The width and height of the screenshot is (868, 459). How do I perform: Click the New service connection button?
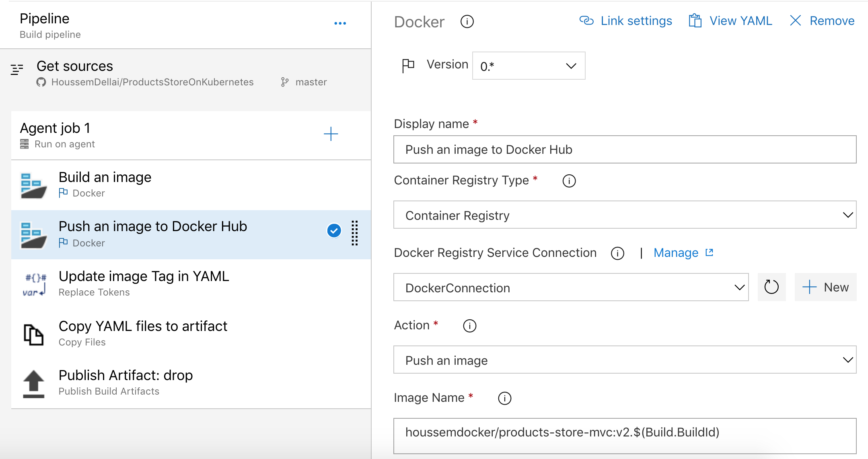825,287
